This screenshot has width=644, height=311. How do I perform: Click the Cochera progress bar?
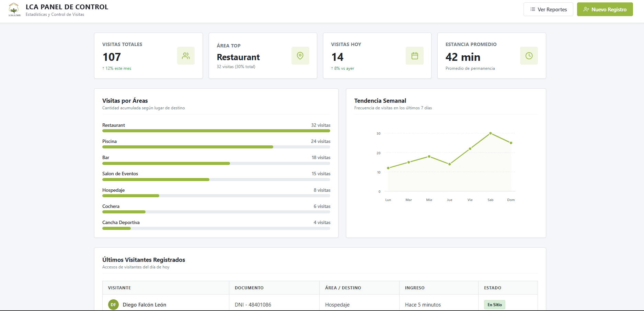pyautogui.click(x=216, y=212)
